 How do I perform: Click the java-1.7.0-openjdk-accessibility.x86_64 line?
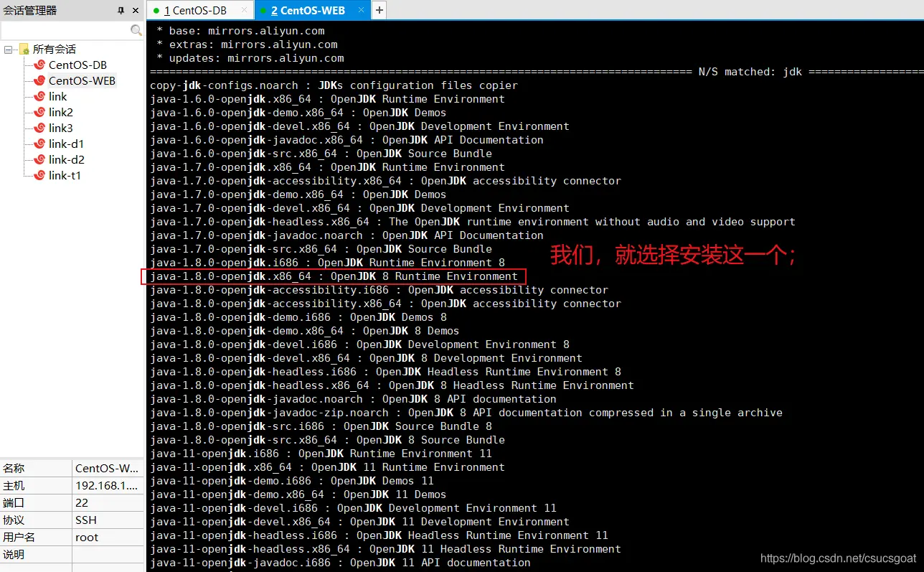[x=385, y=181]
